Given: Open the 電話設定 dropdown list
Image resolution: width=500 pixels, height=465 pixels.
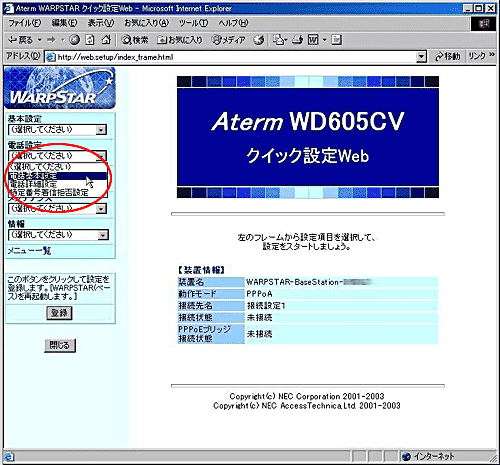Looking at the screenshot, I should point(57,156).
